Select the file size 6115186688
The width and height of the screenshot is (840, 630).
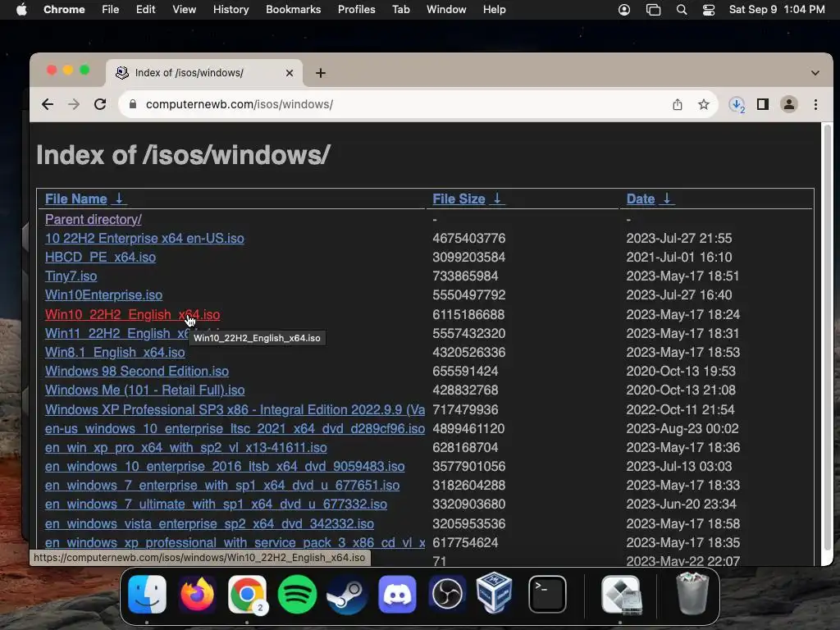tap(468, 314)
